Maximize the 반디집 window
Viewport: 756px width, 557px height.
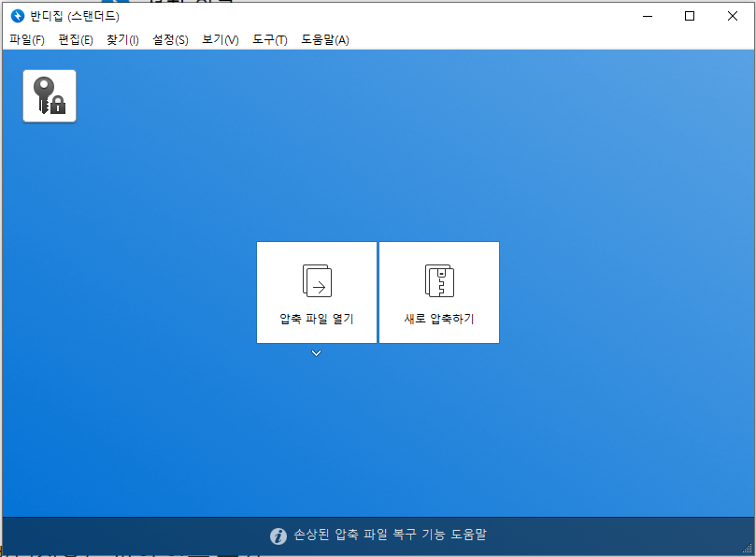[690, 16]
